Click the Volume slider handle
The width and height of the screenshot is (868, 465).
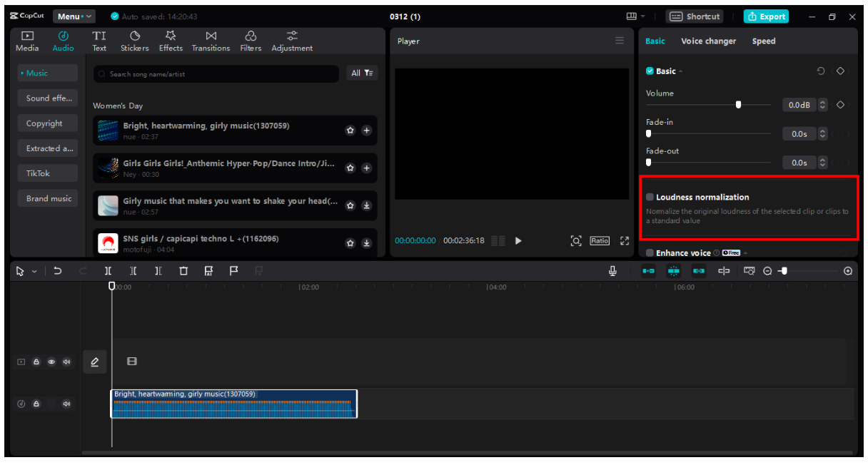click(x=738, y=105)
